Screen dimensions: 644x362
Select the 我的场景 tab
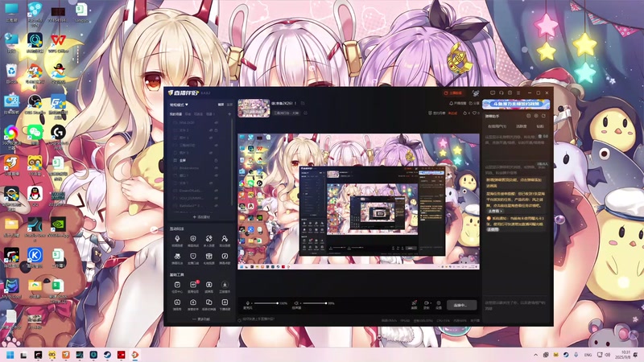pyautogui.click(x=175, y=114)
